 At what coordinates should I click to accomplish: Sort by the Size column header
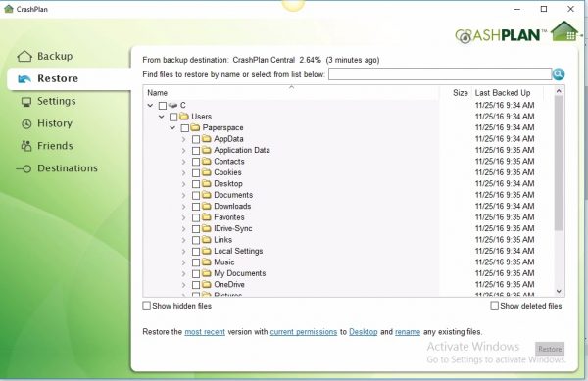pos(460,92)
